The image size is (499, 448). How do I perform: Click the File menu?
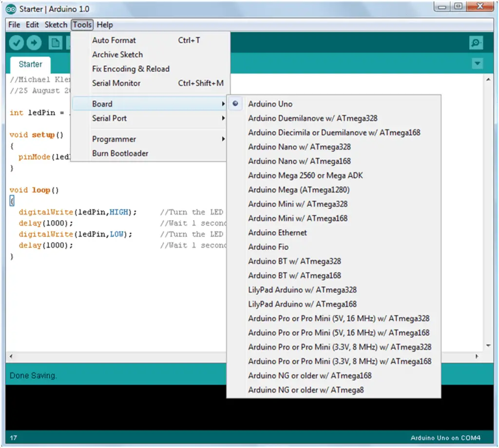click(x=14, y=24)
